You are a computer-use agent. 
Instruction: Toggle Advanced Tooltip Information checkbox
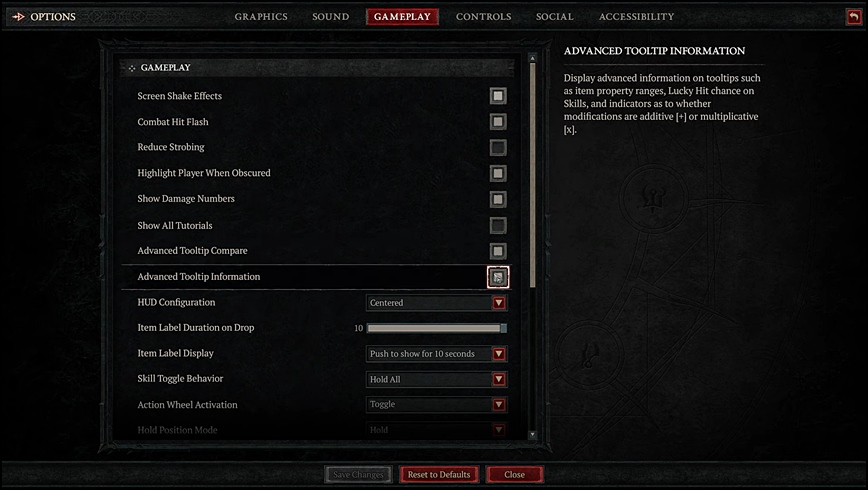pos(498,277)
